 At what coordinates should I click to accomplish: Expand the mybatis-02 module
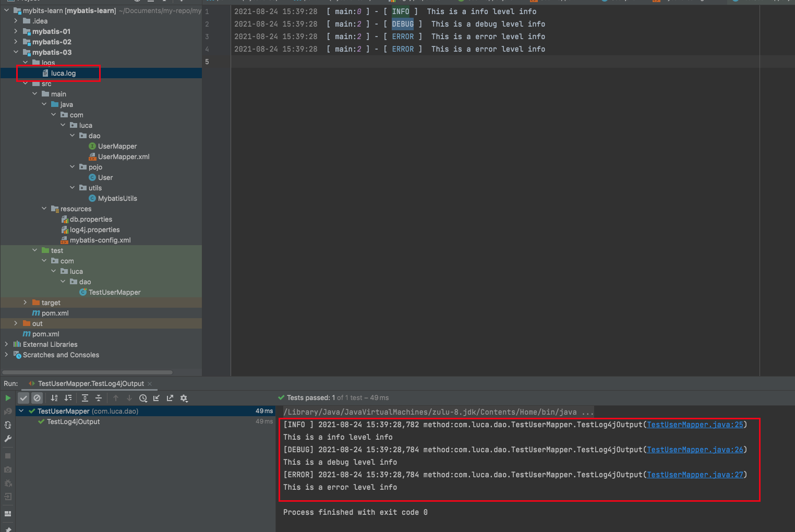pyautogui.click(x=16, y=42)
